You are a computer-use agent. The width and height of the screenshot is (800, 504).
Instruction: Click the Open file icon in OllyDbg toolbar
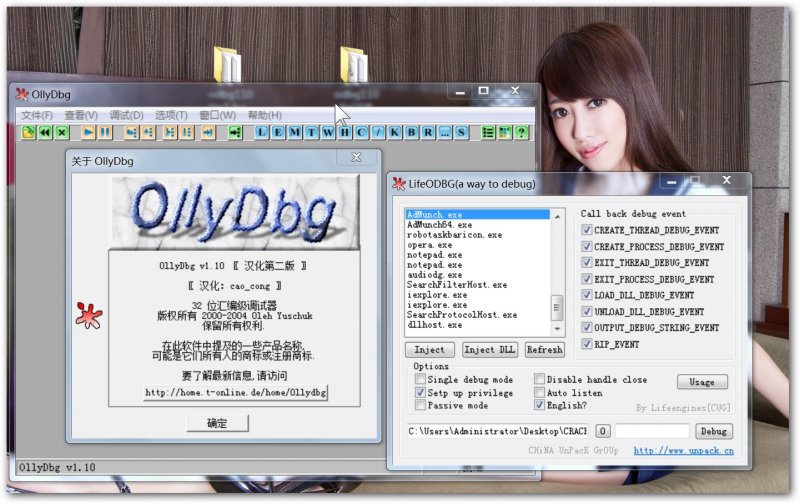click(28, 133)
